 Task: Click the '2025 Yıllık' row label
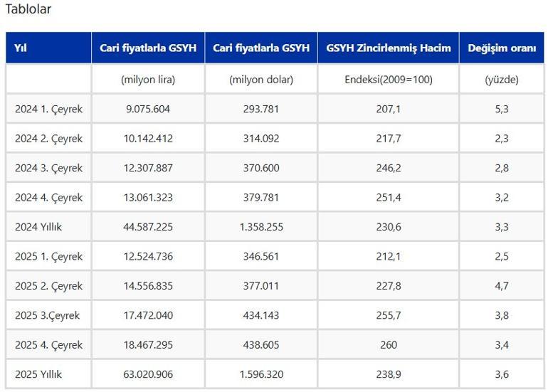(x=39, y=374)
